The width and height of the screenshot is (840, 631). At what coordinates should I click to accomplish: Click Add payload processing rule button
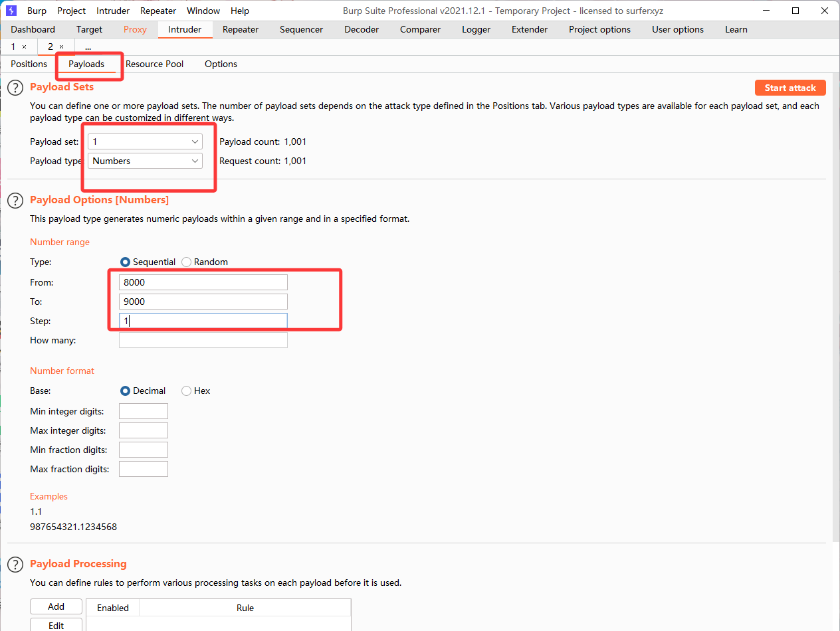[x=56, y=606]
